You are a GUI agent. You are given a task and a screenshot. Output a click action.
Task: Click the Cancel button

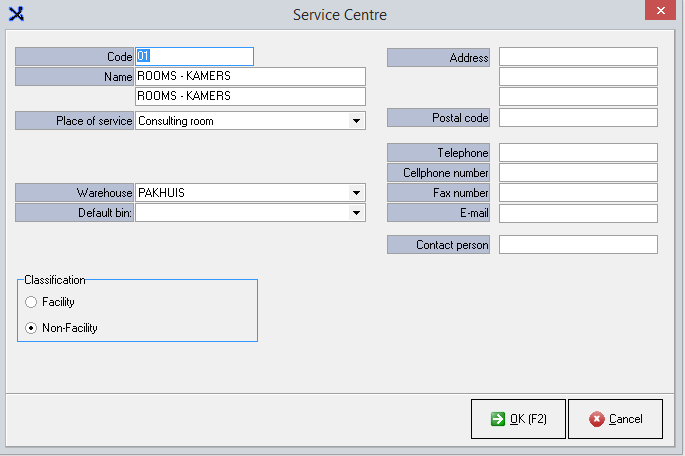point(615,419)
